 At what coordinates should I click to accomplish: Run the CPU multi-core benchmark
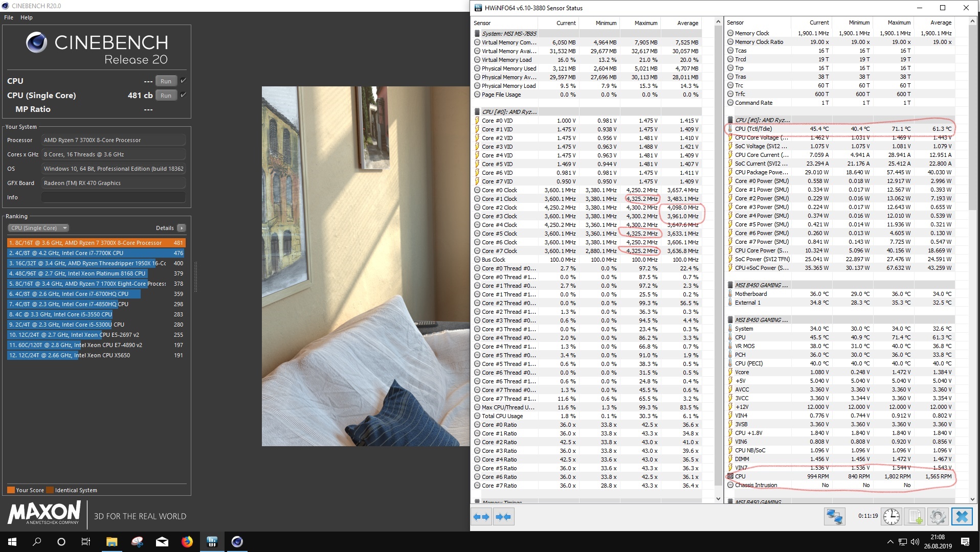click(166, 81)
